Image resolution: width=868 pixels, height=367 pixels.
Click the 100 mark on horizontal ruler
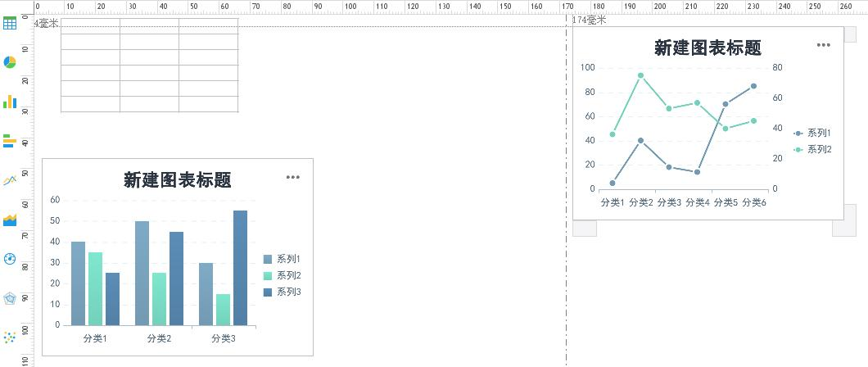click(x=349, y=6)
